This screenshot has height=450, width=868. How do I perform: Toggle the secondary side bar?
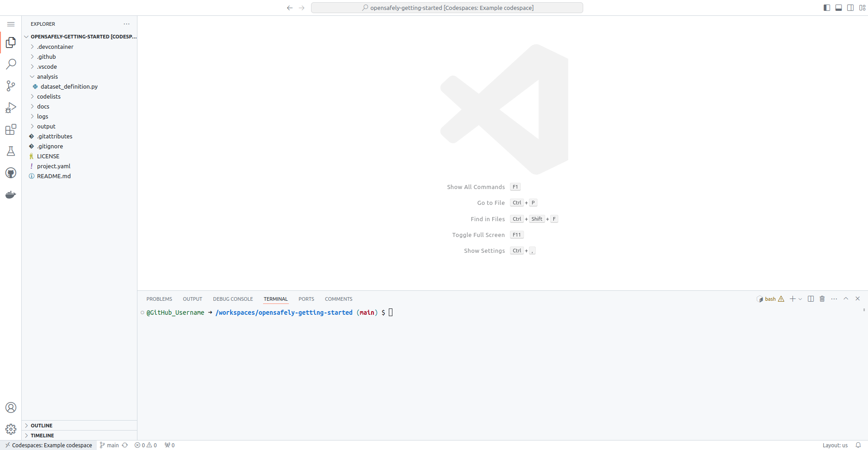click(x=850, y=7)
